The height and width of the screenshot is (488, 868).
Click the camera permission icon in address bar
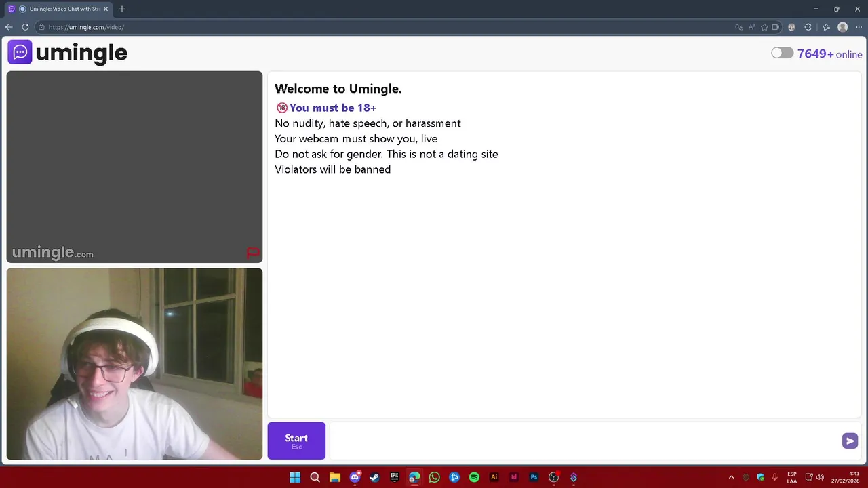777,27
